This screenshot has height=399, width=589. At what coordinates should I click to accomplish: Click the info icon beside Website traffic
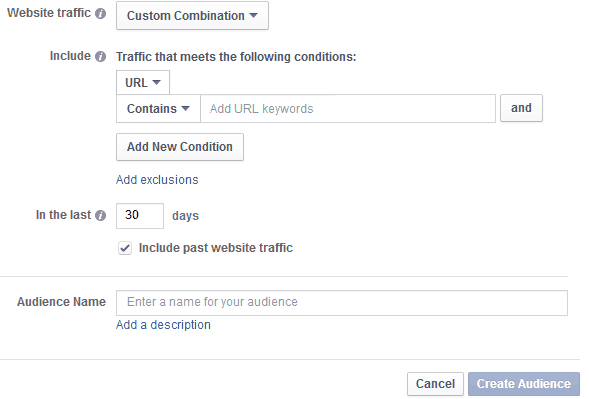(100, 14)
